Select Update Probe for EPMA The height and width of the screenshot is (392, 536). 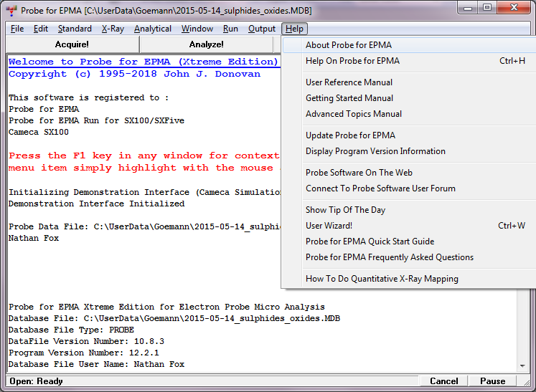pyautogui.click(x=350, y=135)
